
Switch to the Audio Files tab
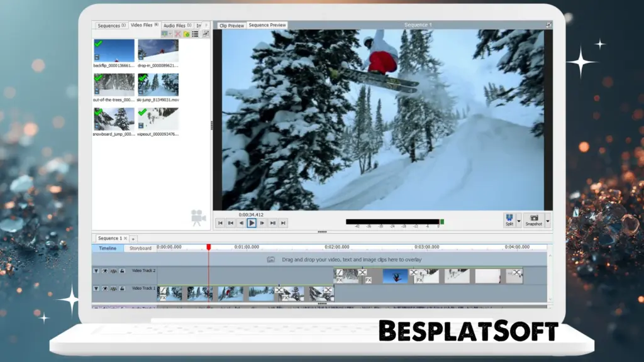177,25
